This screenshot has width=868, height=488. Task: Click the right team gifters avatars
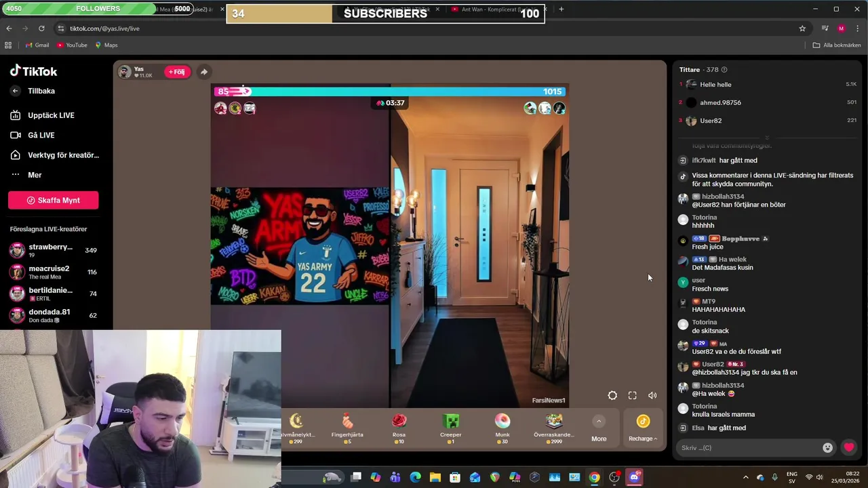[545, 108]
